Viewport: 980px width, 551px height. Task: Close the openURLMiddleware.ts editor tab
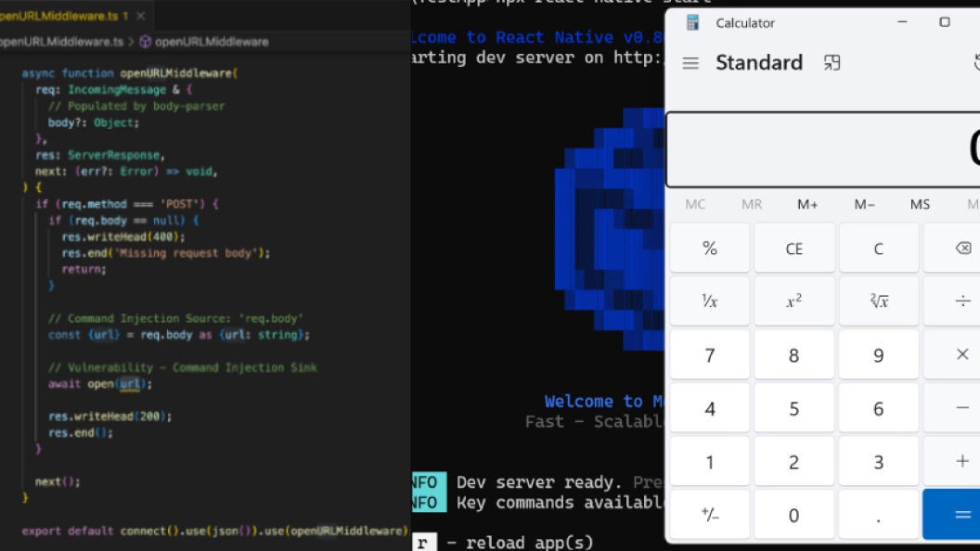coord(140,17)
